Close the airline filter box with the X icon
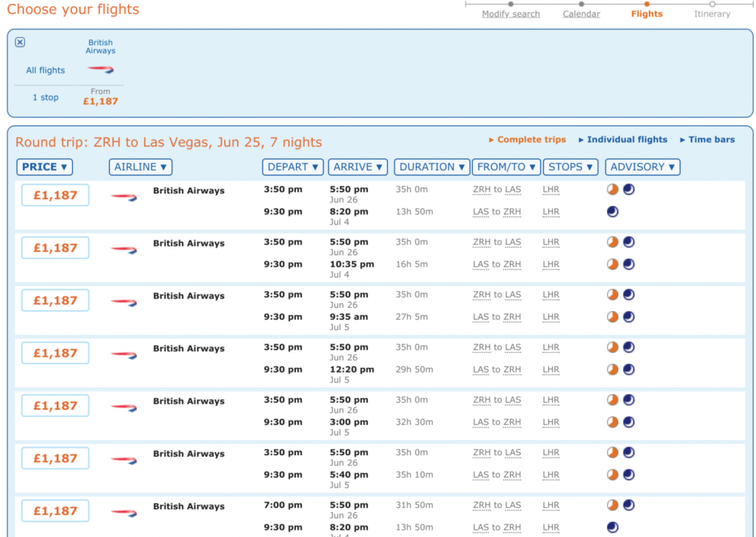 click(20, 42)
